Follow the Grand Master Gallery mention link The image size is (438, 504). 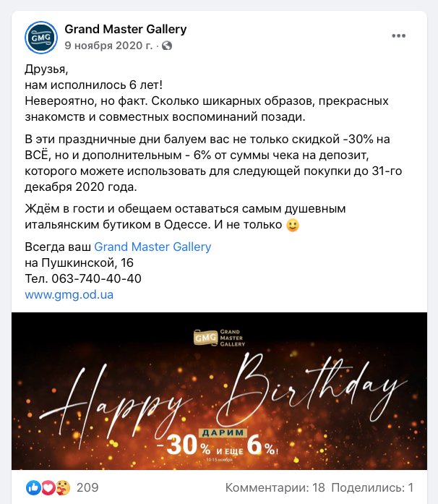[x=153, y=247]
